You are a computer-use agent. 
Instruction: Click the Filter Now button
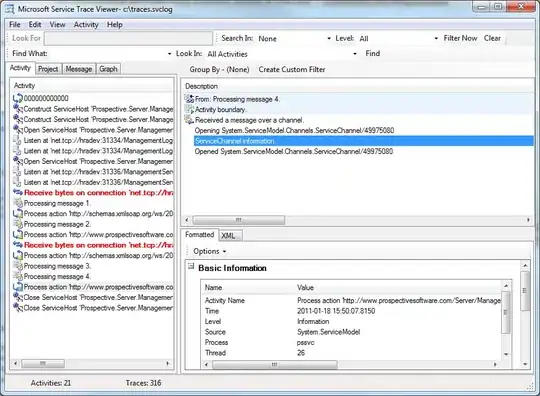pos(460,38)
